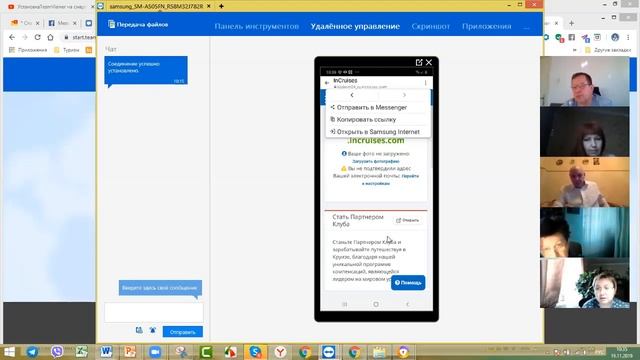The image size is (640, 360).
Task: Open new Chrome tab plus button
Action: point(571,23)
